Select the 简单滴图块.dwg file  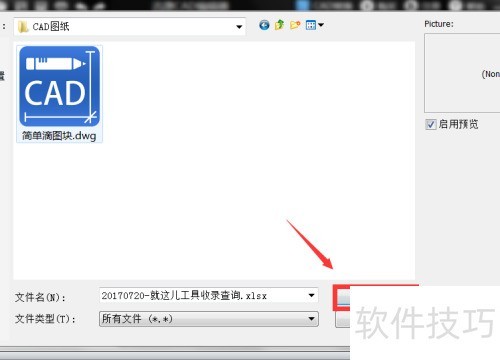pos(59,94)
